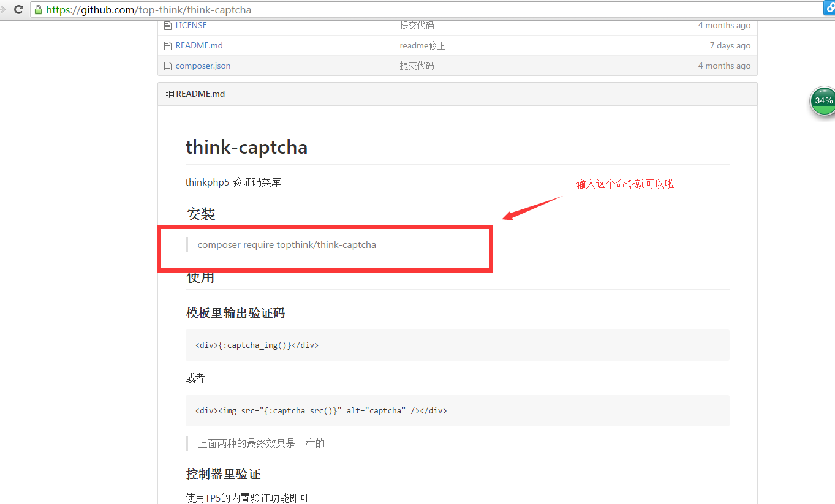Click the green HTTPS padlock icon

(x=39, y=10)
